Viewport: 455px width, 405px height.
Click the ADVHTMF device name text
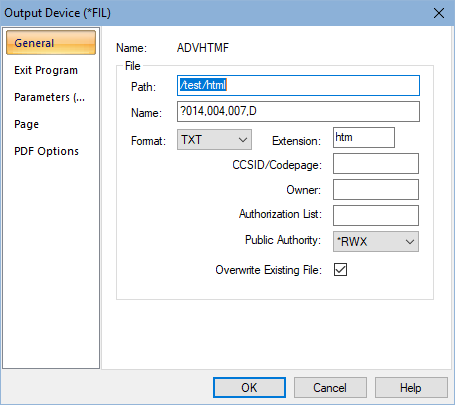click(x=203, y=48)
